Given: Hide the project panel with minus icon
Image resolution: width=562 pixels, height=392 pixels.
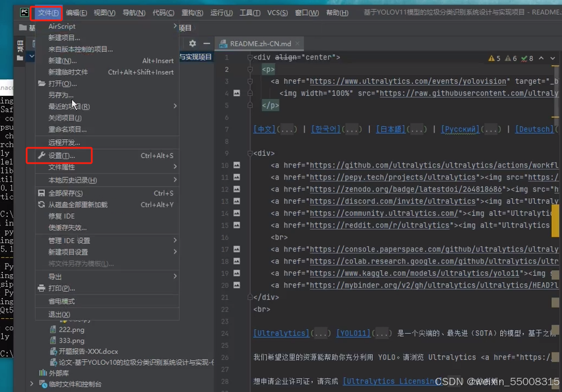Looking at the screenshot, I should tap(206, 44).
